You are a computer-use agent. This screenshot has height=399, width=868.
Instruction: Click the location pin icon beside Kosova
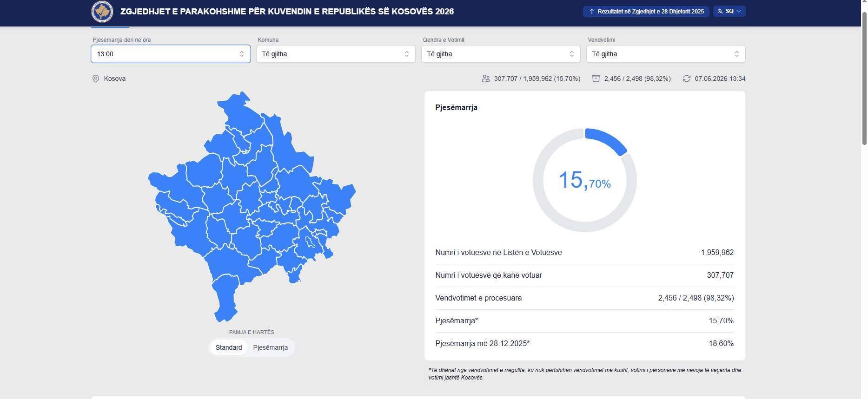coord(96,78)
